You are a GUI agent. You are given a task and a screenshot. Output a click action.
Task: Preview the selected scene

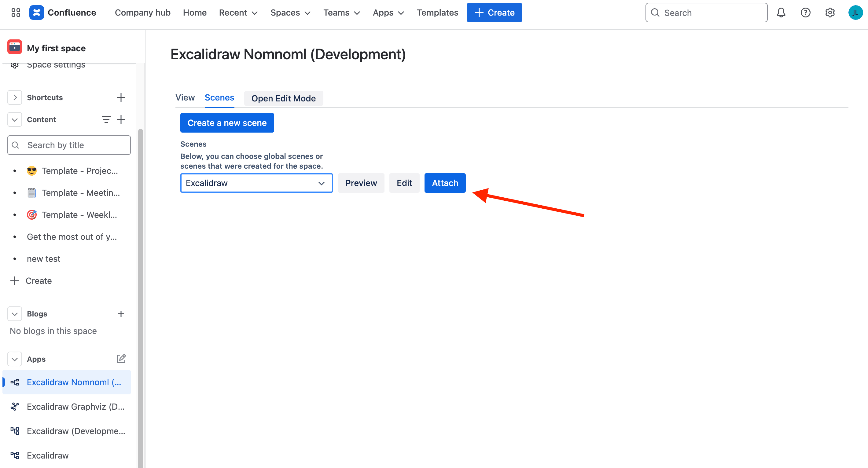tap(361, 183)
